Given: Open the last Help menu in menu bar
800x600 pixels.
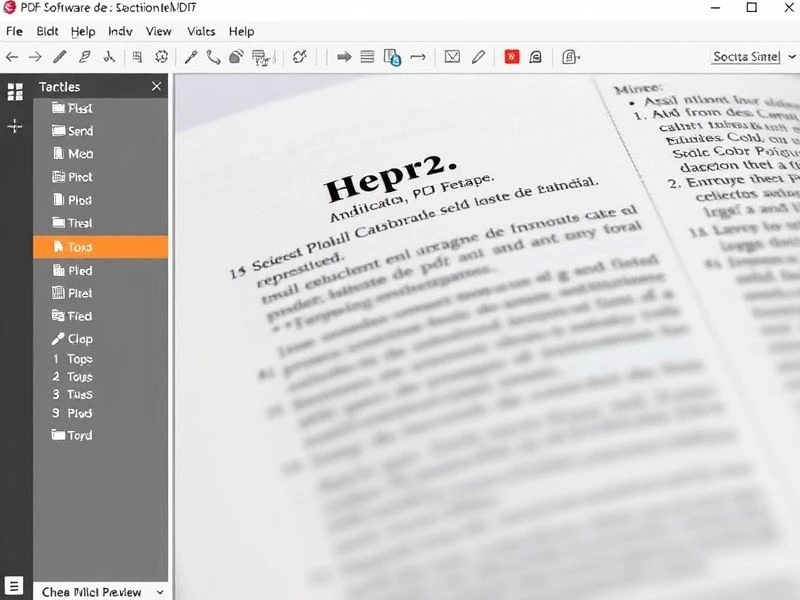Looking at the screenshot, I should click(x=241, y=32).
